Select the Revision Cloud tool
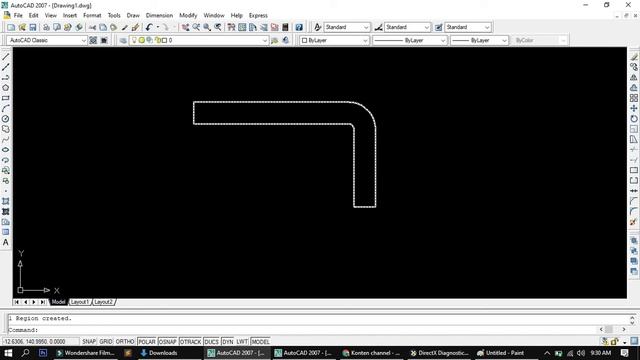Image resolution: width=640 pixels, height=360 pixels. [x=6, y=129]
